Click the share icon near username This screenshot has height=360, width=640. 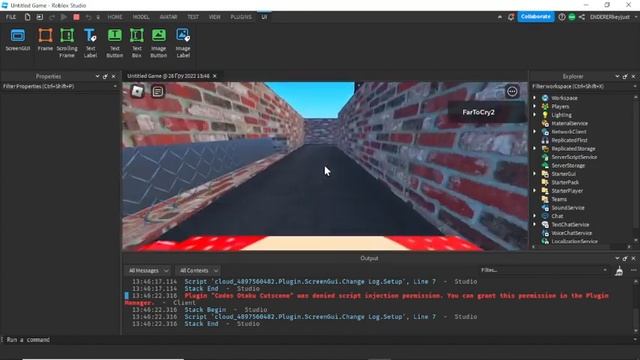point(582,17)
